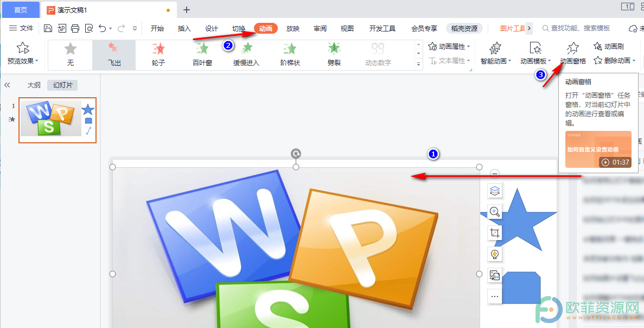Open the 文件 menu

coord(21,28)
